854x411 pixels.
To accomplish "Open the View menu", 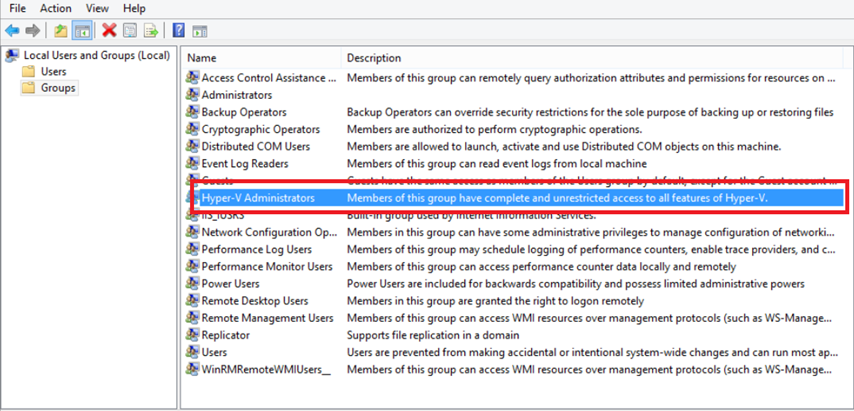I will (x=97, y=8).
